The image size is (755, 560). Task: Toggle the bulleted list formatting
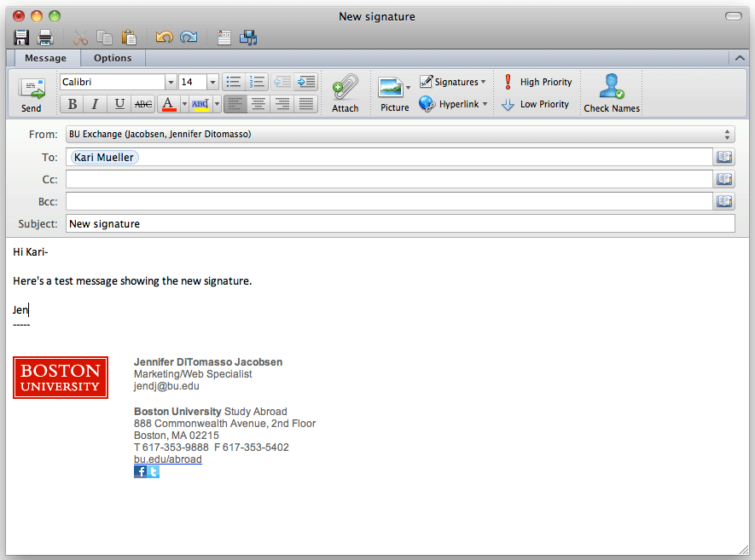233,81
